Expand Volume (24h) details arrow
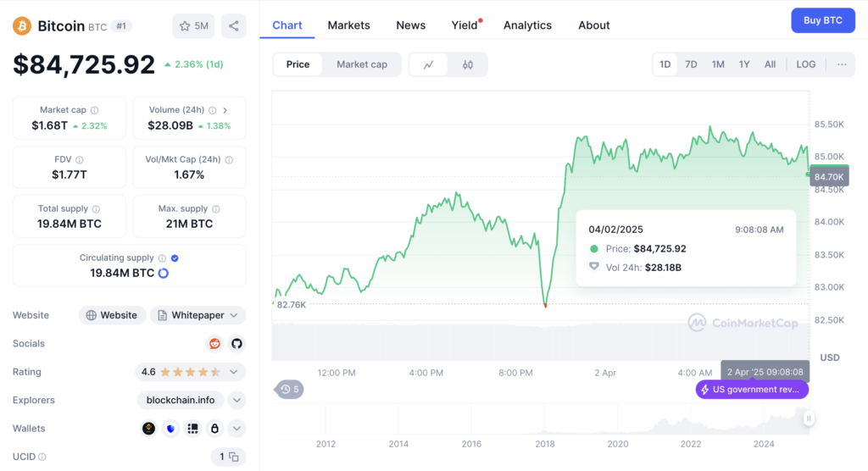This screenshot has width=868, height=471. (225, 110)
